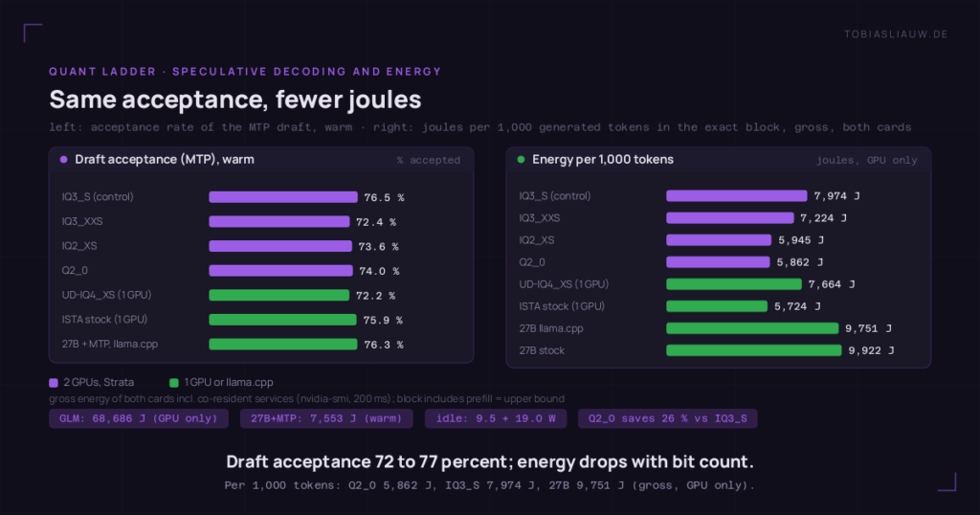980x515 pixels.
Task: Click the green bar ending at 76.3 %
Action: pyautogui.click(x=283, y=344)
